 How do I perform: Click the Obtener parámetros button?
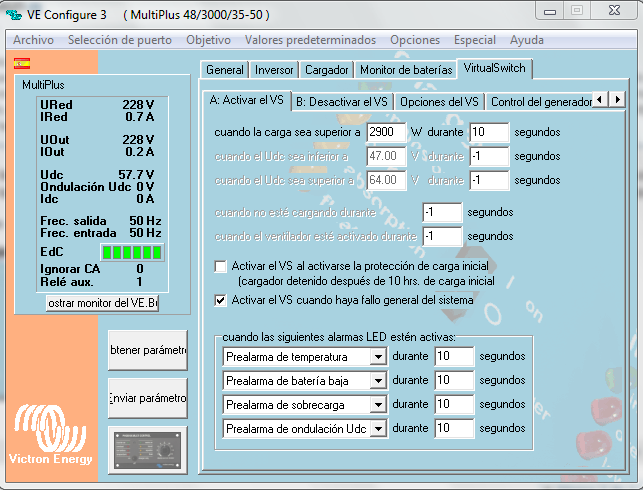(148, 350)
